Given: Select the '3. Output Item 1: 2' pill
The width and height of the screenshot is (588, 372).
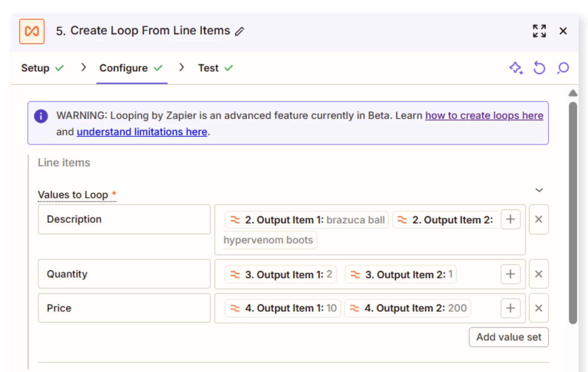Looking at the screenshot, I should pyautogui.click(x=281, y=275).
